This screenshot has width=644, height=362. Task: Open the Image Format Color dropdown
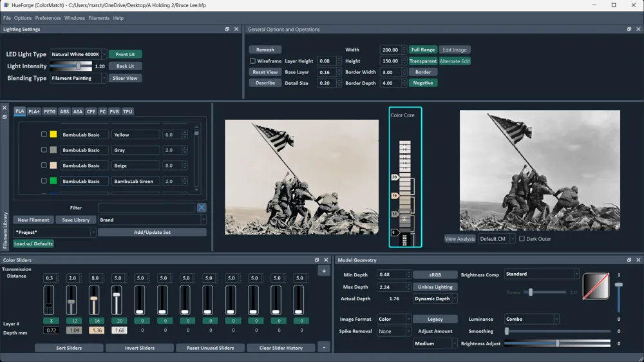[x=394, y=319]
